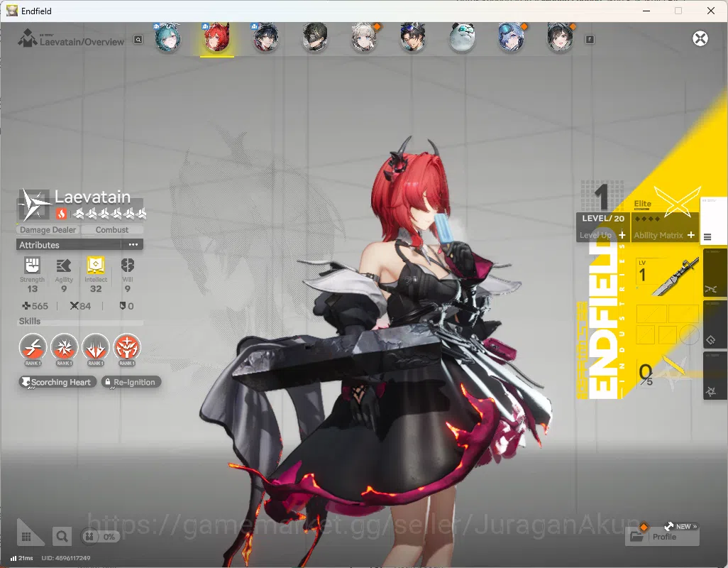Click the Level Up plus button
The width and height of the screenshot is (728, 568).
coord(622,235)
